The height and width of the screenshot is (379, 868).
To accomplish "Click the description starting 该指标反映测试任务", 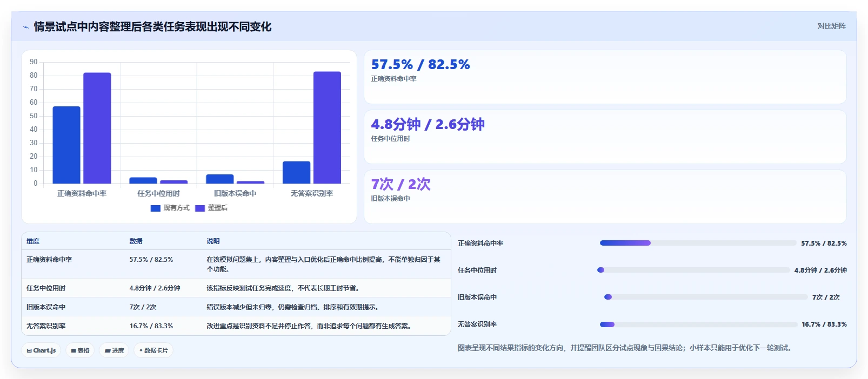I will click(283, 288).
